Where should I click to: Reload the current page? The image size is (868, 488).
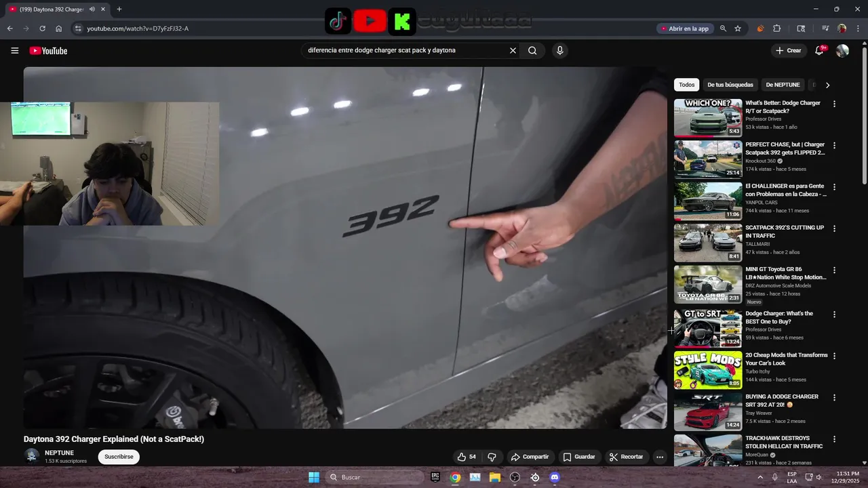click(x=42, y=28)
